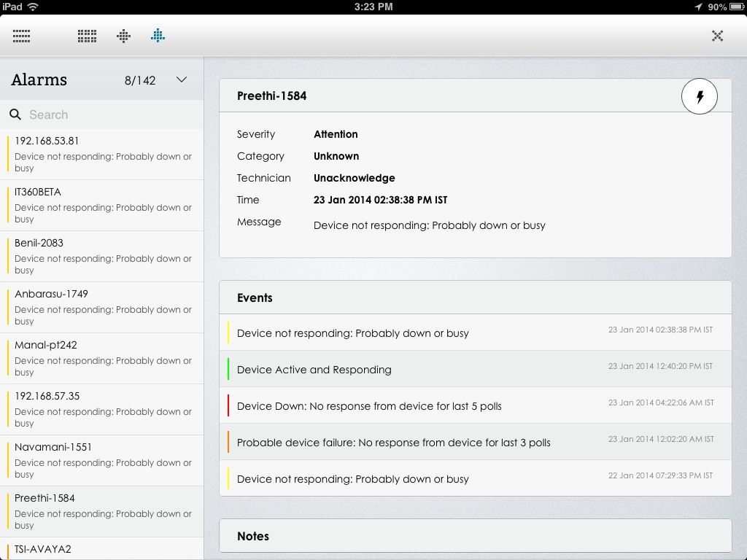Image resolution: width=747 pixels, height=560 pixels.
Task: Open alarm Navamani-1551
Action: (102, 460)
